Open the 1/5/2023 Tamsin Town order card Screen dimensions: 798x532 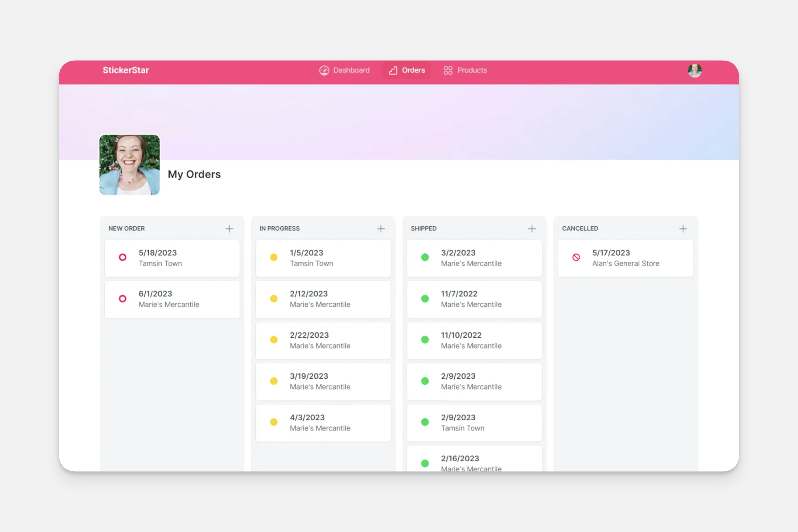coord(323,258)
